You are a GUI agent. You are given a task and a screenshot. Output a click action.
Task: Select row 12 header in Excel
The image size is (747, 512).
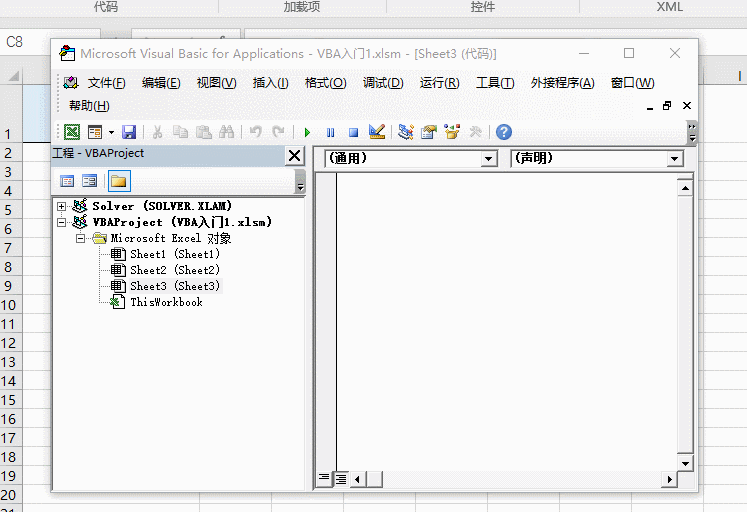[x=11, y=343]
